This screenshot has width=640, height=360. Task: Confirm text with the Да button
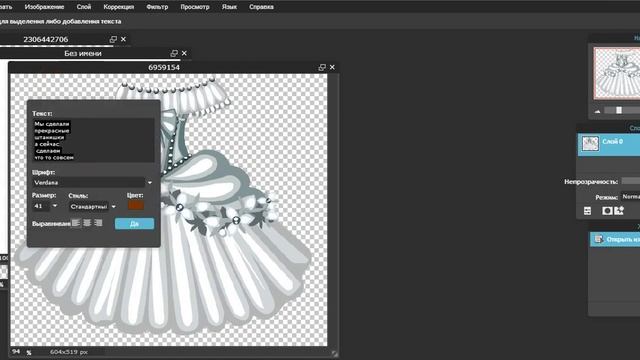(134, 224)
